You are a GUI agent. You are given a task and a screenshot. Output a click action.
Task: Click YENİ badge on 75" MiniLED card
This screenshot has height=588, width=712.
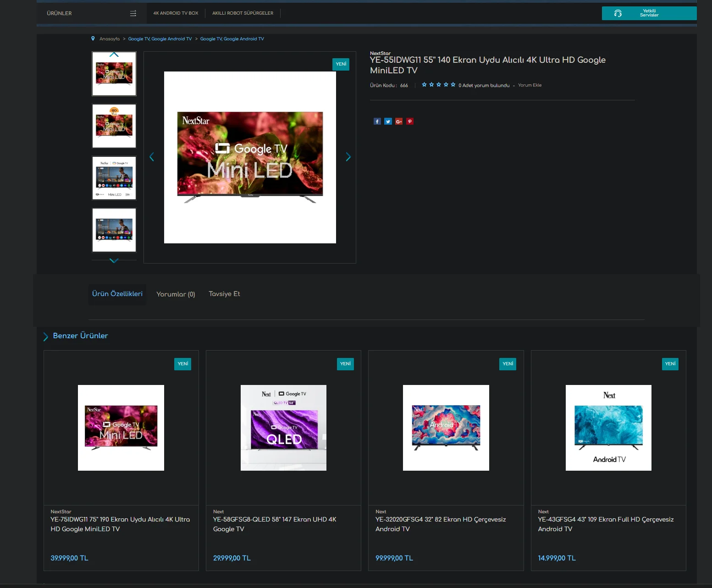pyautogui.click(x=183, y=364)
